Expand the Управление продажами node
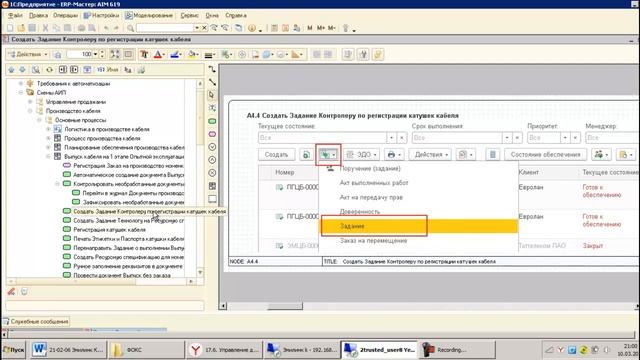 [x=30, y=102]
